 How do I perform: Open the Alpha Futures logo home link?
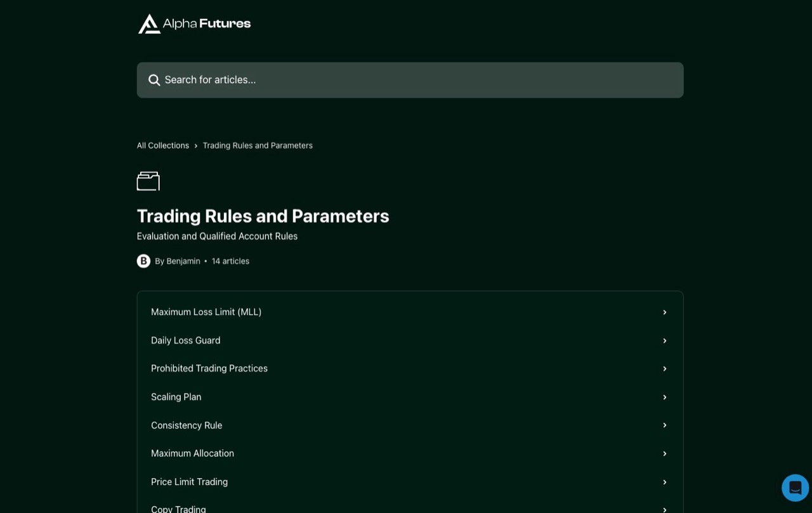[x=194, y=23]
